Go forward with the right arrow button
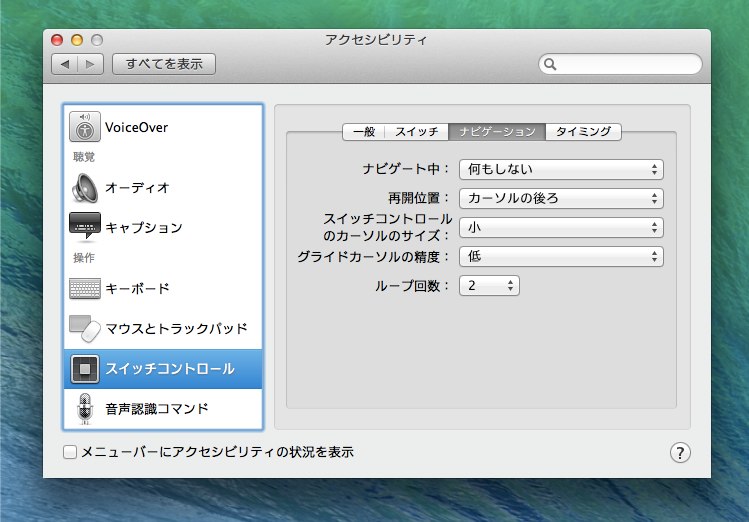Image resolution: width=749 pixels, height=522 pixels. point(90,64)
